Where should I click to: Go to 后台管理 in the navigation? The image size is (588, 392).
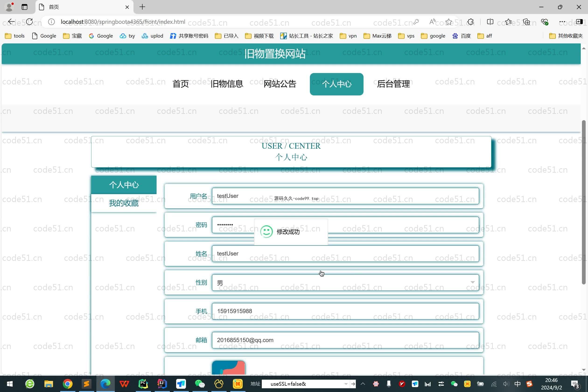coord(393,84)
